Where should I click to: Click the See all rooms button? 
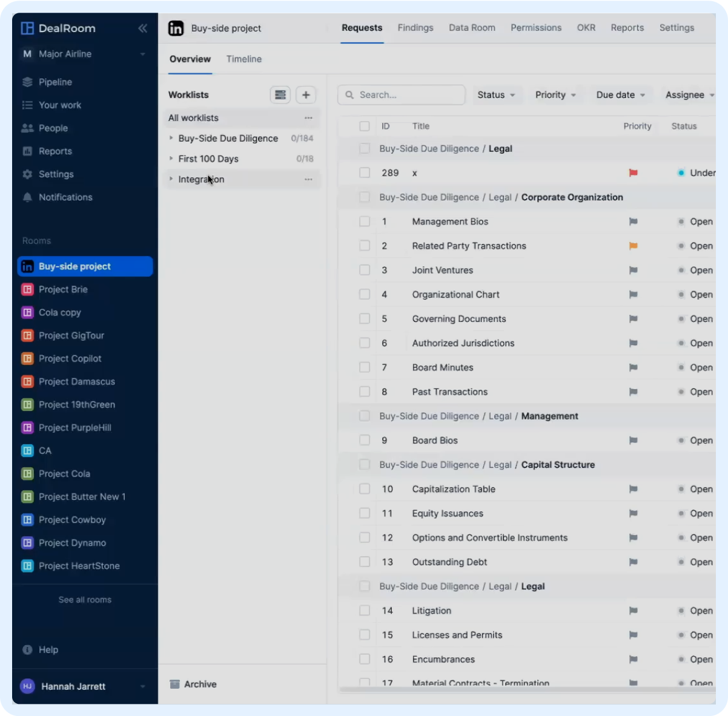tap(85, 599)
